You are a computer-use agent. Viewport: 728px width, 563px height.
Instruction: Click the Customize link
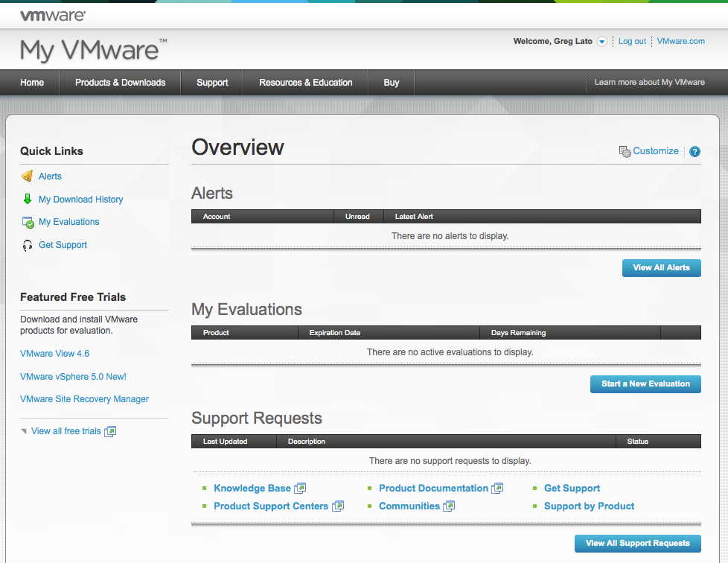pos(656,151)
